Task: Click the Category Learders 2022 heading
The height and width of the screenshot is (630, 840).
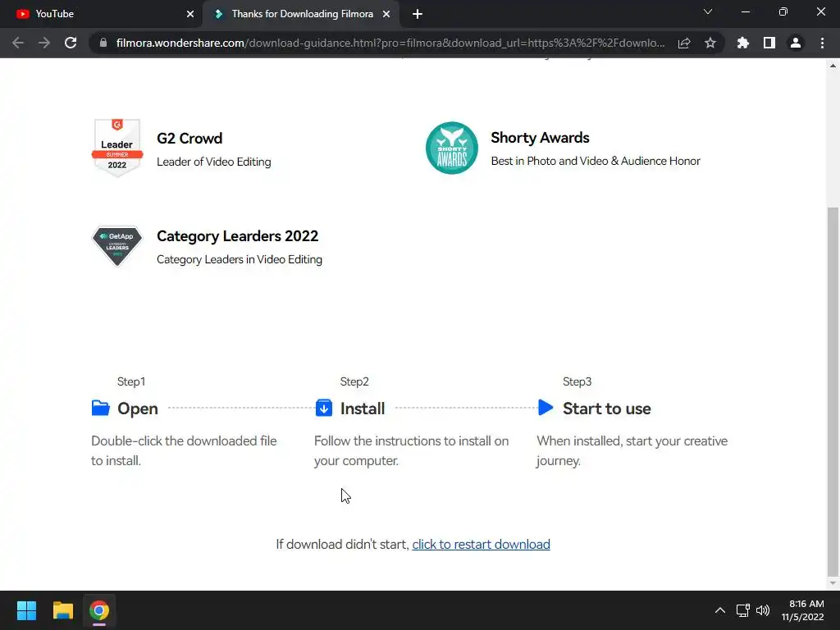Action: [237, 236]
